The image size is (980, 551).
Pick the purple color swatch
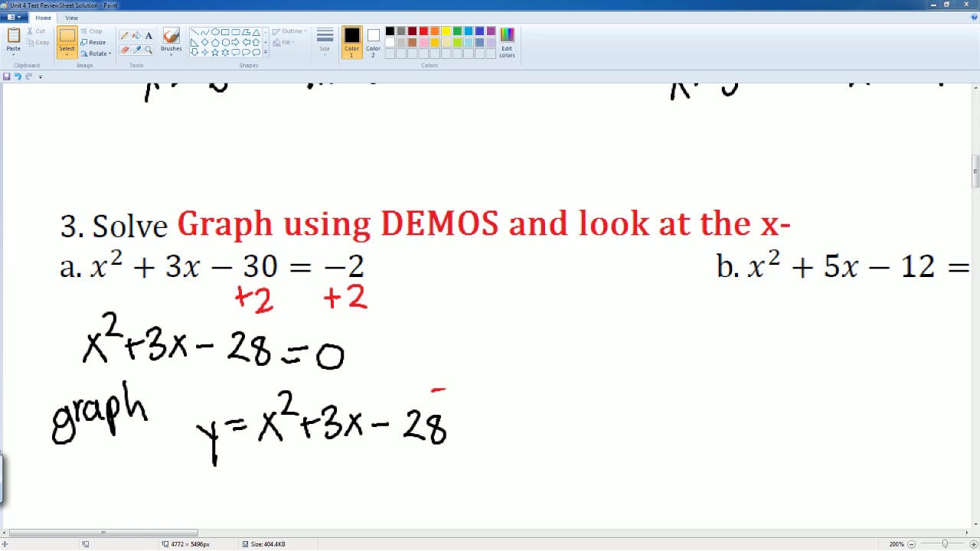click(491, 31)
